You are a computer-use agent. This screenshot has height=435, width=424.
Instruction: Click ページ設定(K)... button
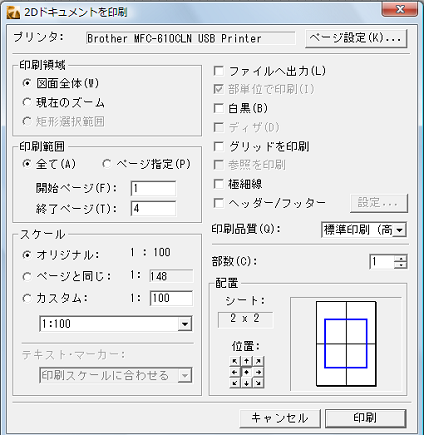[x=356, y=38]
